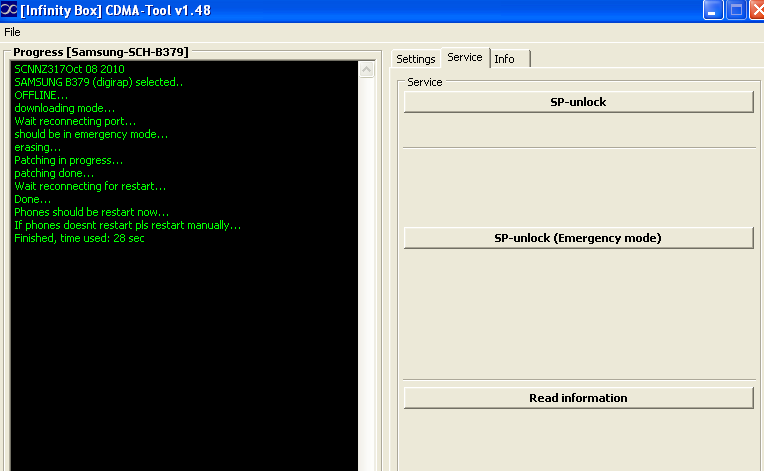Click log line 'SCNNZ317Oct 08 2010'

click(x=69, y=69)
